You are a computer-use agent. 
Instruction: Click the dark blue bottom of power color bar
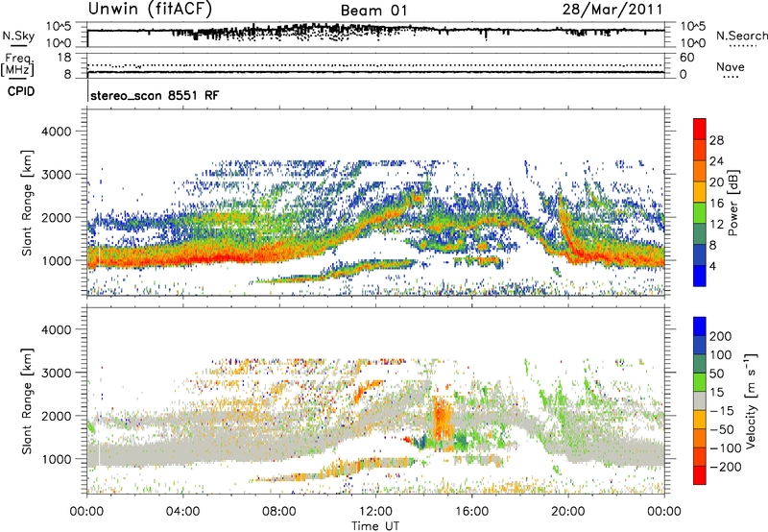pyautogui.click(x=700, y=276)
